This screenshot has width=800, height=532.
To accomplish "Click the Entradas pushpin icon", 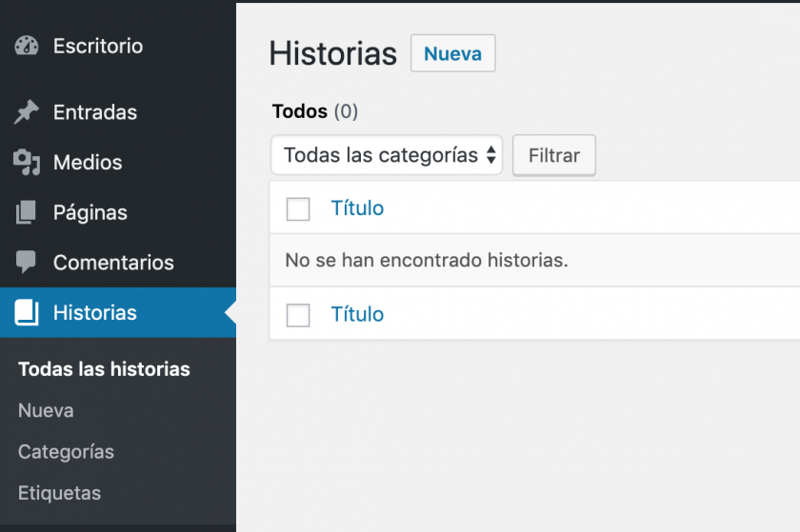I will point(27,112).
